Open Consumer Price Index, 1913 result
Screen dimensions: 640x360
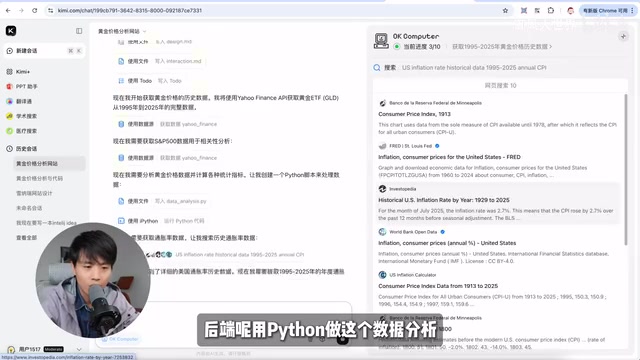pos(414,114)
